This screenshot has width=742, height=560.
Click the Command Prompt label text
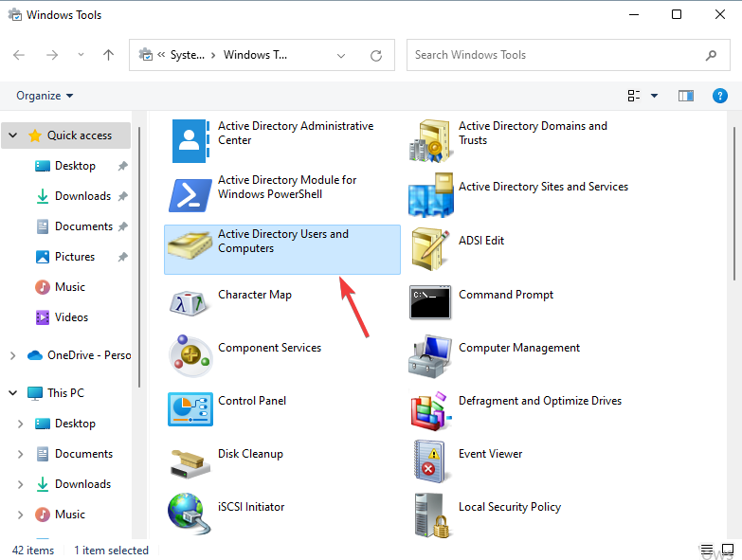[506, 295]
